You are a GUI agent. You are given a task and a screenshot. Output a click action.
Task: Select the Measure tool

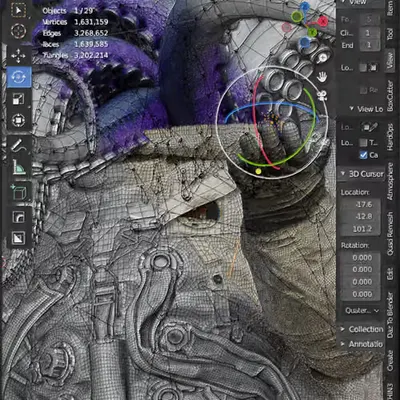pos(18,167)
